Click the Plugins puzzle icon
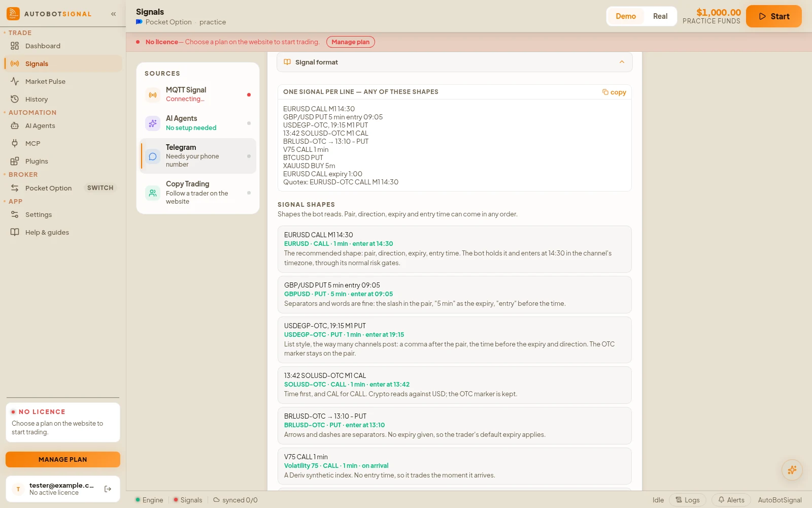812x508 pixels. pyautogui.click(x=15, y=161)
